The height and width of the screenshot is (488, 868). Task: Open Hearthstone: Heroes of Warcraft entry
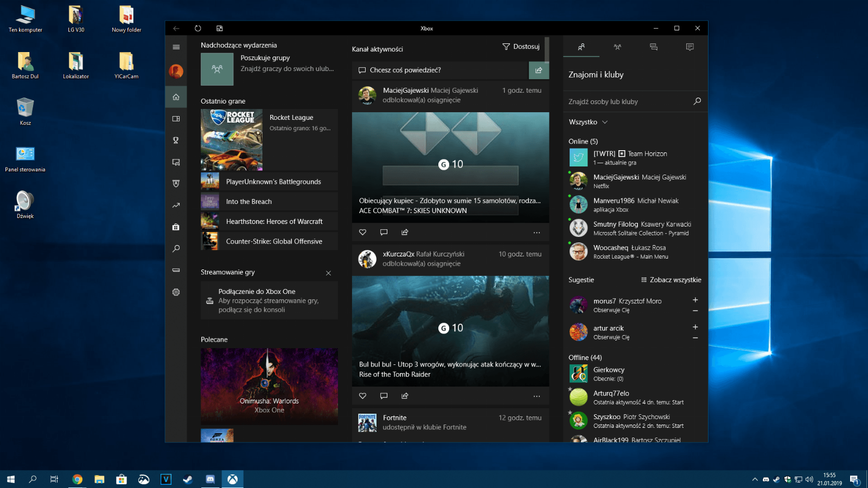click(269, 221)
